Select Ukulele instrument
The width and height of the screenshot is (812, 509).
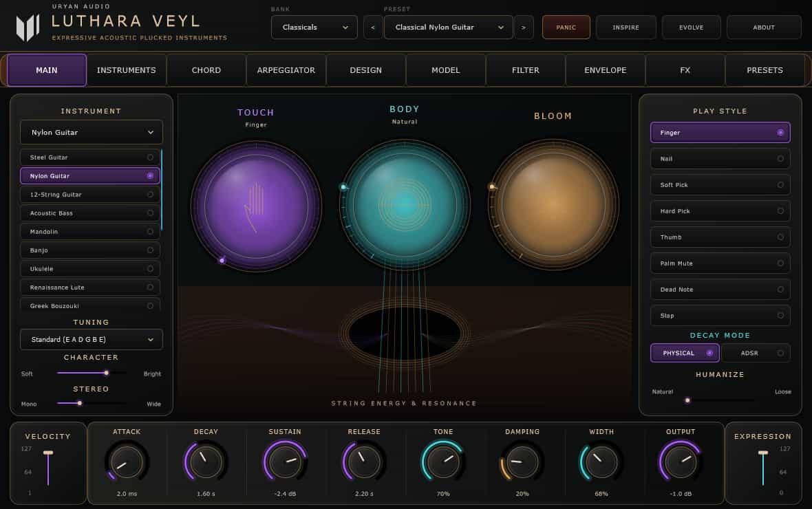coord(90,269)
